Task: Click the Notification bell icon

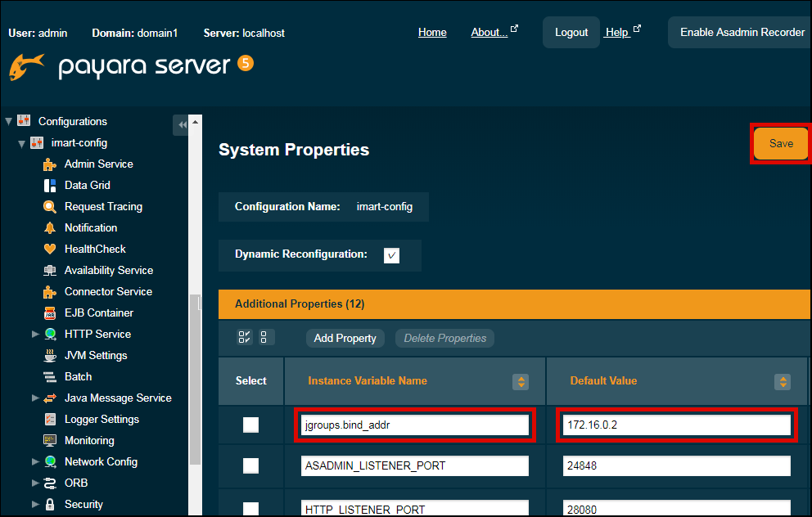Action: tap(49, 228)
